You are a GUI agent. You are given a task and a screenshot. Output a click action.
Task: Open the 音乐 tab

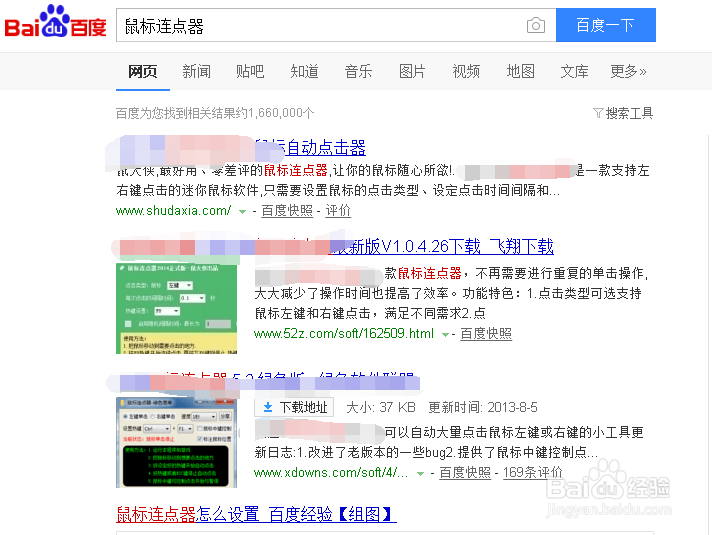coord(358,71)
